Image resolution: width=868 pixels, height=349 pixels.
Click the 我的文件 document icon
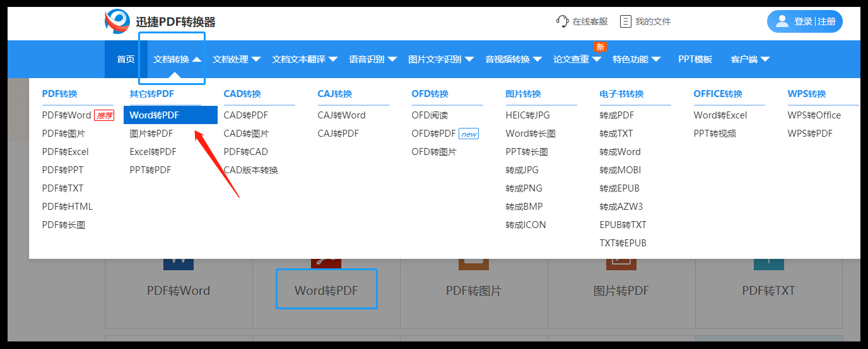[x=626, y=21]
